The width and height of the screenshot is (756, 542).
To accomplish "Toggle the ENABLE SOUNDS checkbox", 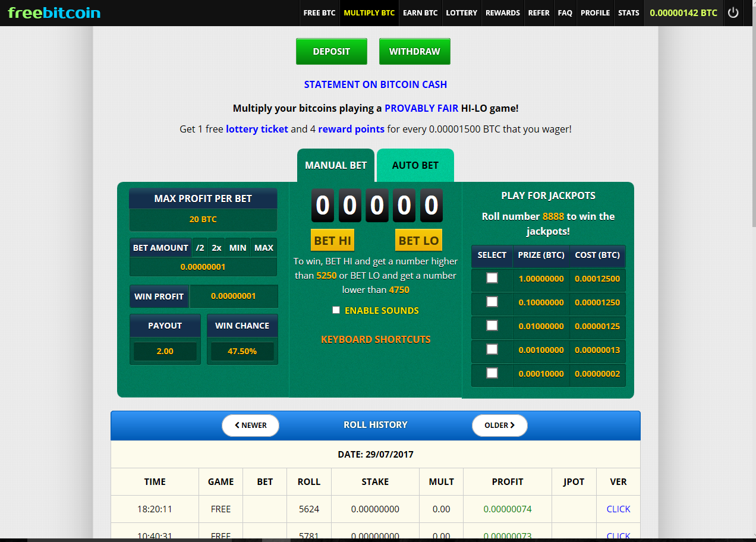I will coord(336,310).
